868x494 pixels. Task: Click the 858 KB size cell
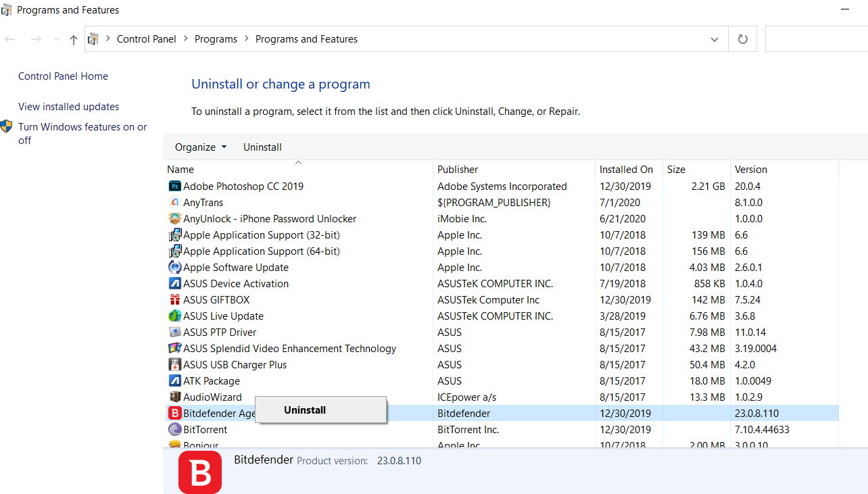coord(710,284)
